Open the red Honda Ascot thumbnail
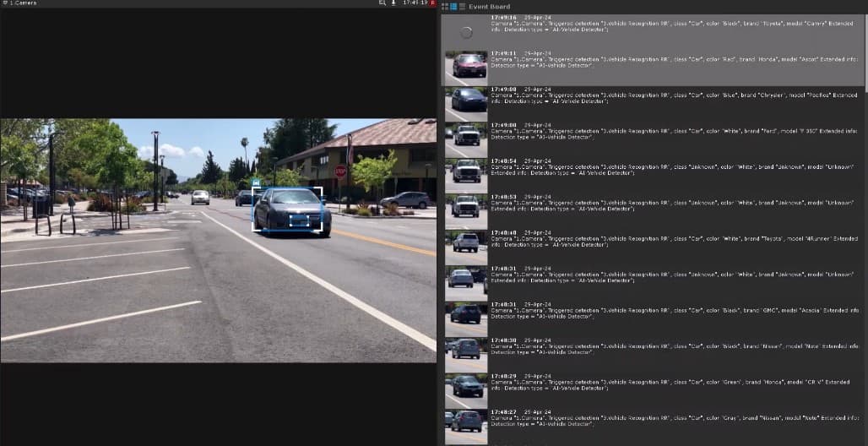Viewport: 868px width, 446px height. click(x=466, y=68)
